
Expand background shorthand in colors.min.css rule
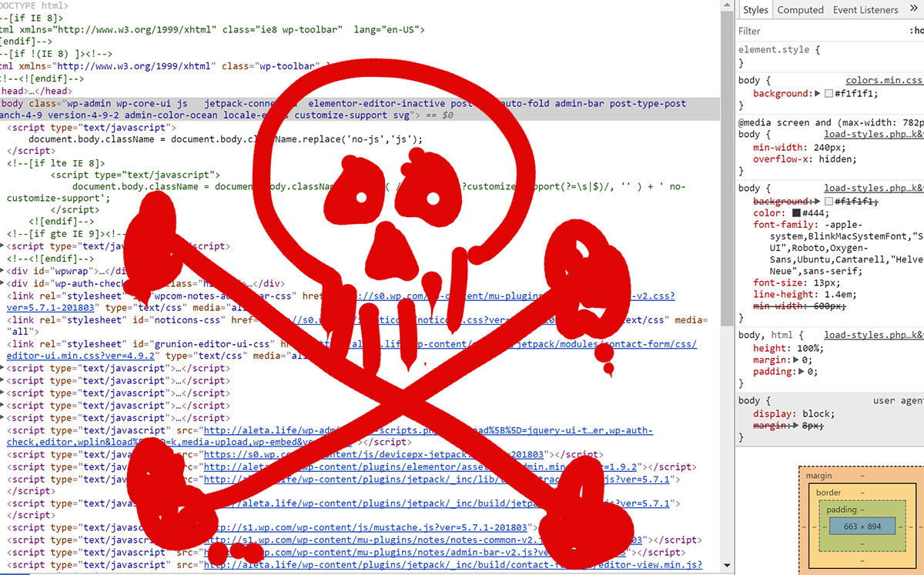[817, 94]
